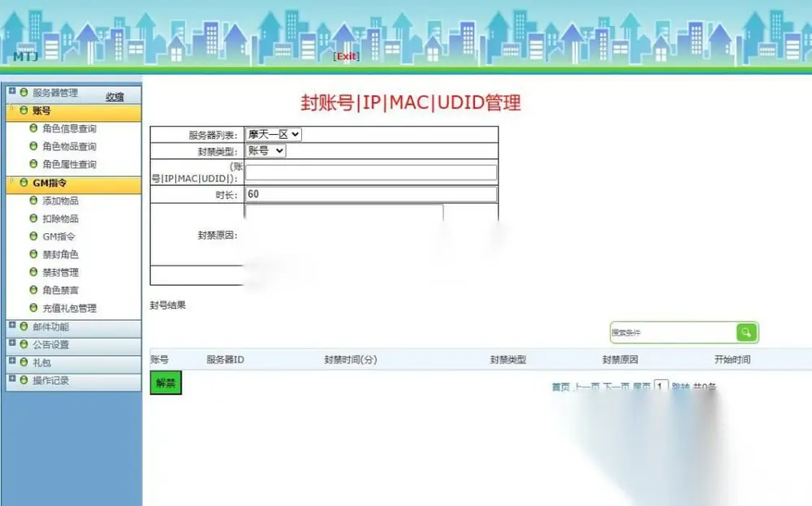Image resolution: width=812 pixels, height=506 pixels.
Task: Go to 扣除物品 in the sidebar
Action: (61, 218)
